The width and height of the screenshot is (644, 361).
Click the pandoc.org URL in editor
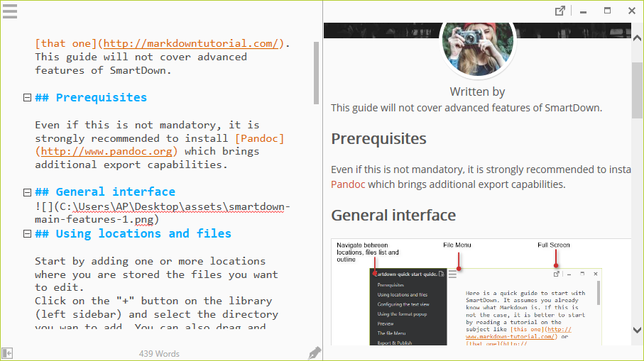pos(107,151)
